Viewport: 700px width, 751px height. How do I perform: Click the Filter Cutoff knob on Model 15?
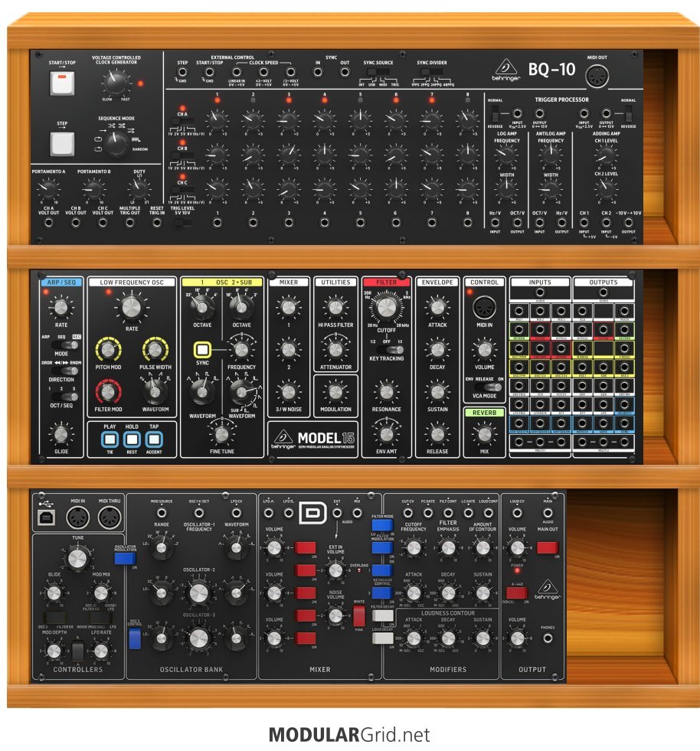[386, 309]
